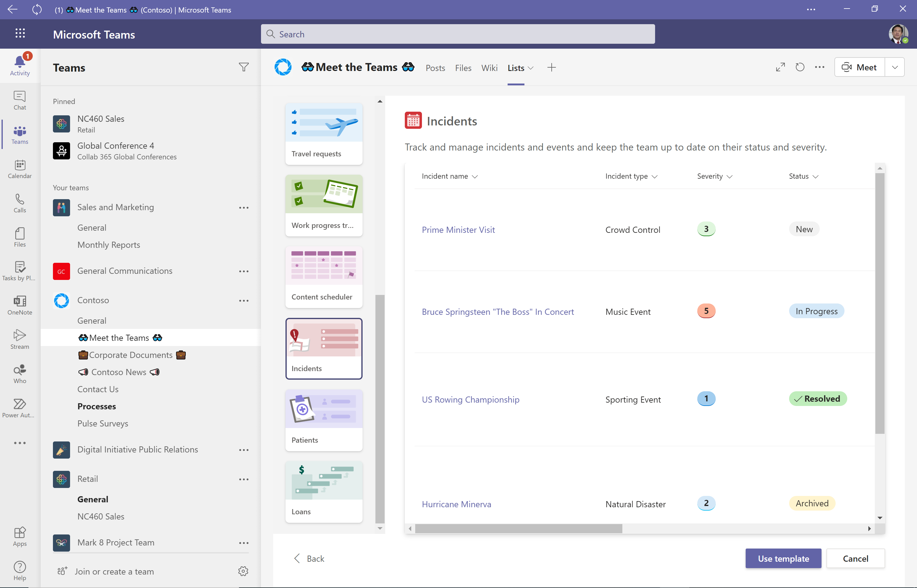Screen dimensions: 917x588
Task: Open Chat in the app rail
Action: tap(20, 100)
